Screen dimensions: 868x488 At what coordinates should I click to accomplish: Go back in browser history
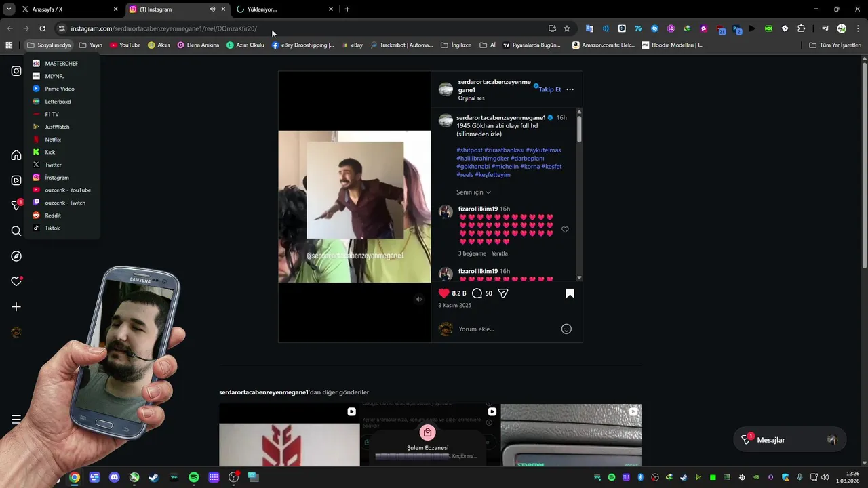point(9,28)
